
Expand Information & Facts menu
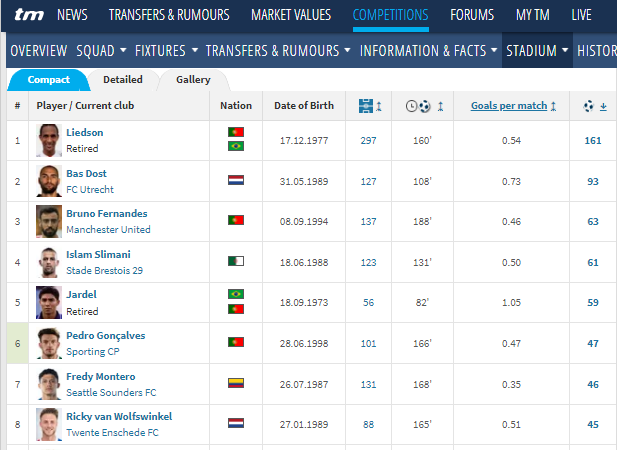pyautogui.click(x=428, y=51)
